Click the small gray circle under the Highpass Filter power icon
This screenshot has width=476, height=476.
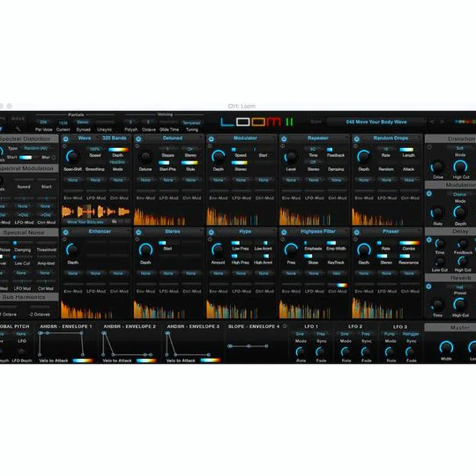pyautogui.click(x=283, y=239)
